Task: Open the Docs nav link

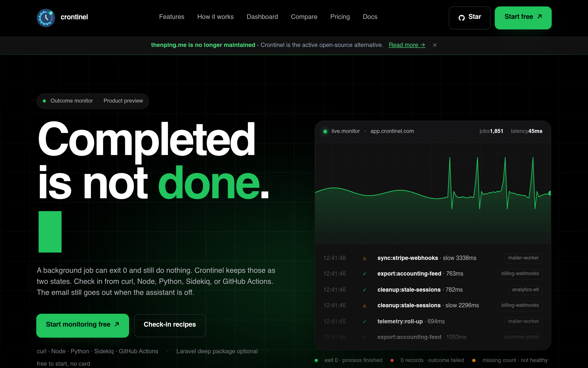Action: [x=370, y=17]
